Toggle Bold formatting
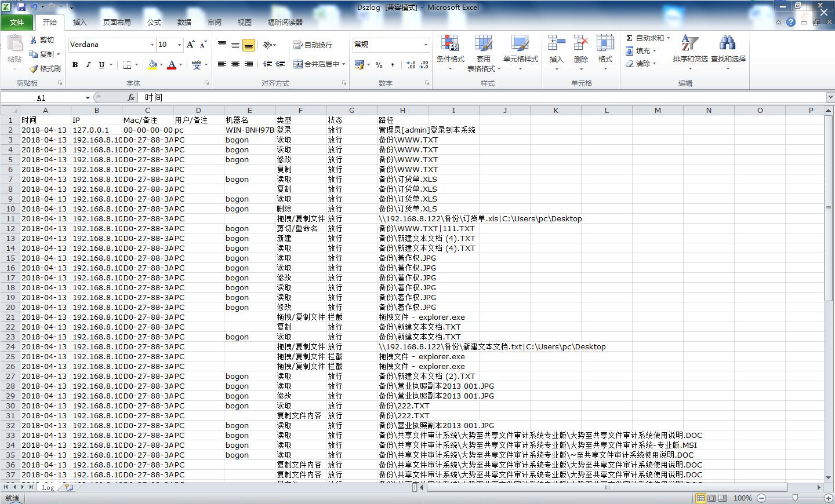The width and height of the screenshot is (835, 504). 75,64
